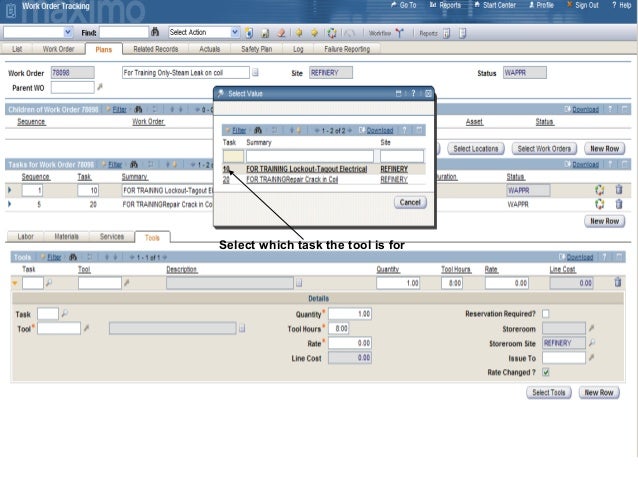Click Cancel in Select Value dialog

[410, 202]
